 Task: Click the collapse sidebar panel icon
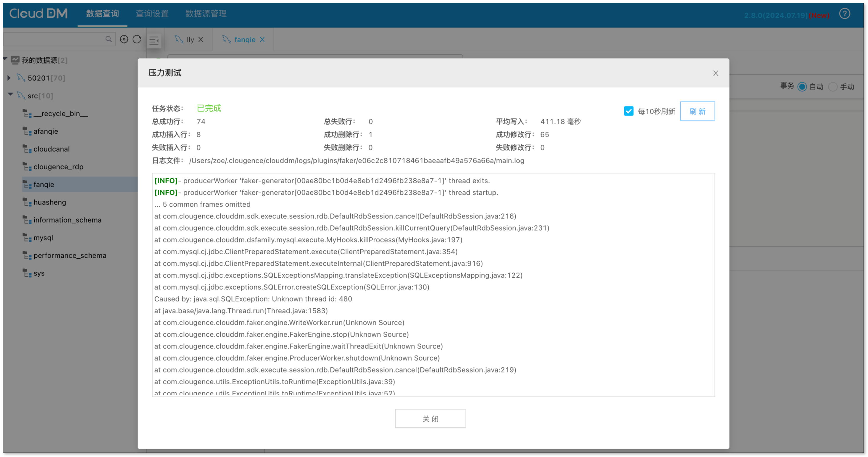pyautogui.click(x=154, y=41)
